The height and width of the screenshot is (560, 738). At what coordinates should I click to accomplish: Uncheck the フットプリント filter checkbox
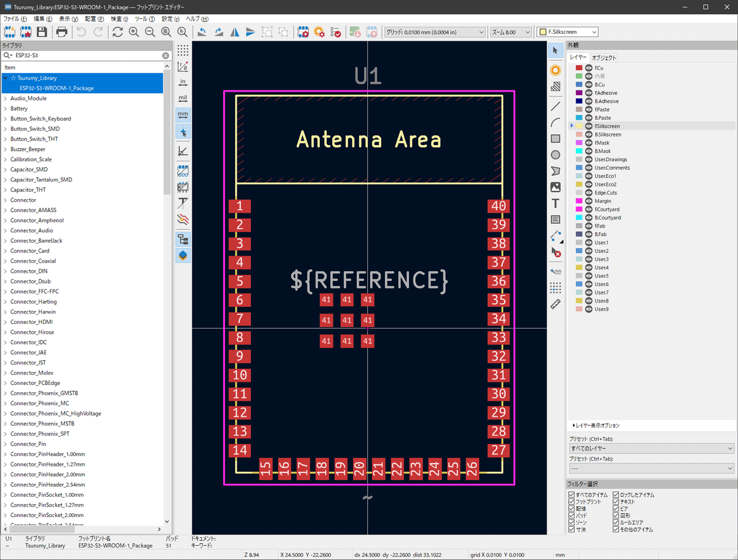[x=572, y=502]
